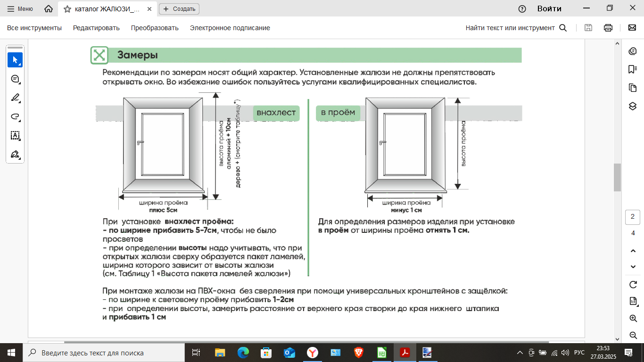Zoom in using the magnifier plus icon
The width and height of the screenshot is (644, 362).
(633, 318)
